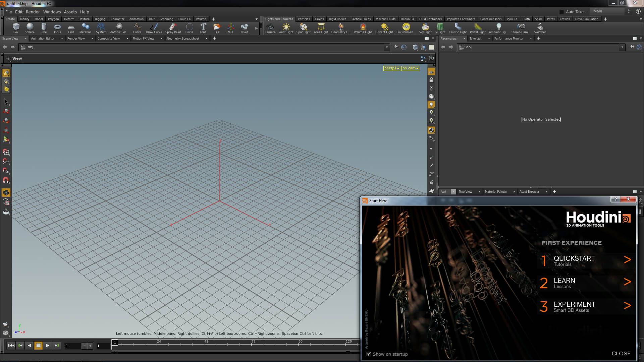Open the Scene View pane options menu
The height and width of the screenshot is (362, 644).
(433, 39)
